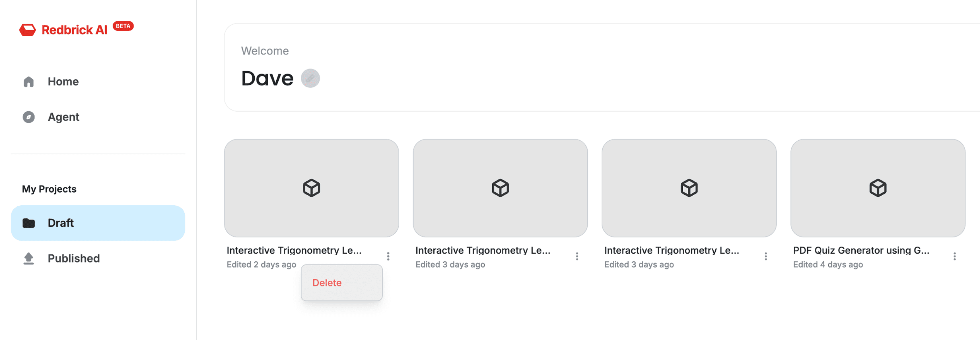This screenshot has width=980, height=340.
Task: Open the third Interactive Trigonometry project thumbnail
Action: click(x=689, y=188)
